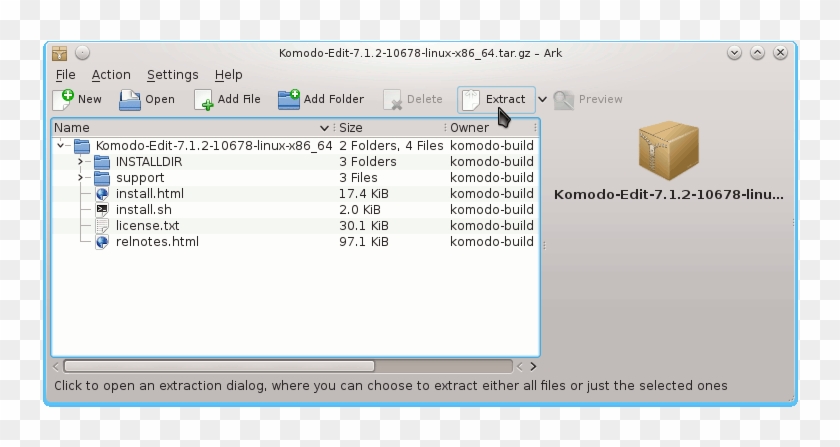
Task: Click the 2.0 KiB size cell
Action: [359, 210]
